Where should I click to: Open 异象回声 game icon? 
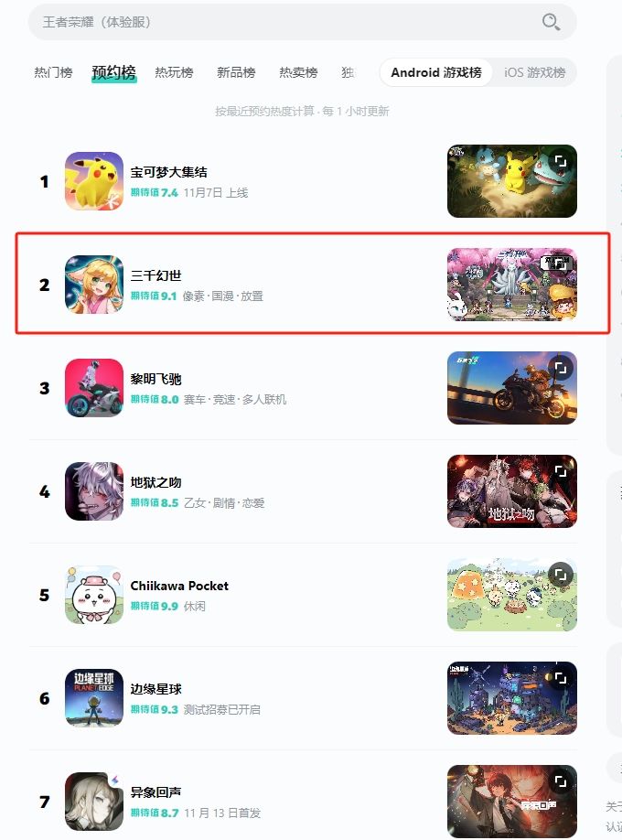[94, 802]
